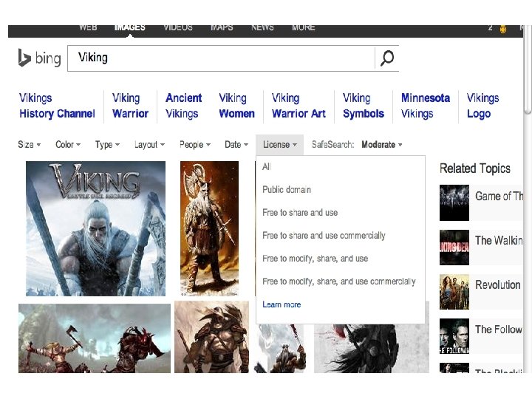Select Minnesota Vikings suggestion
Screen dimensions: 532x399
click(x=426, y=106)
